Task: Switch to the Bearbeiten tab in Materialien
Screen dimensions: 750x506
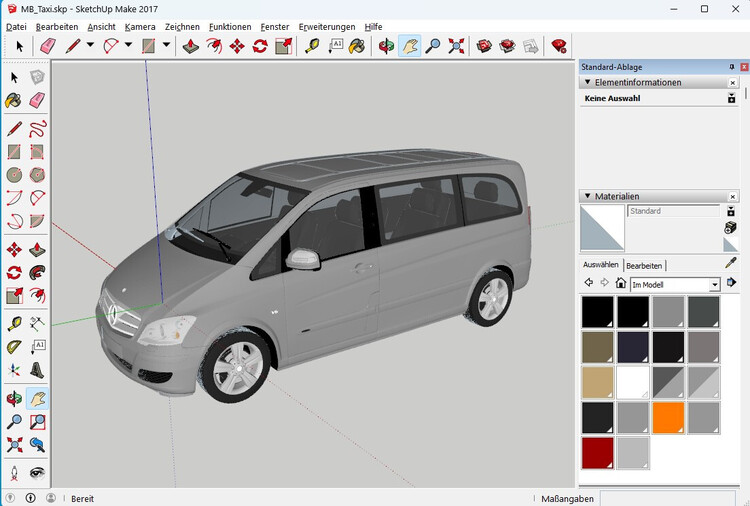Action: 644,265
